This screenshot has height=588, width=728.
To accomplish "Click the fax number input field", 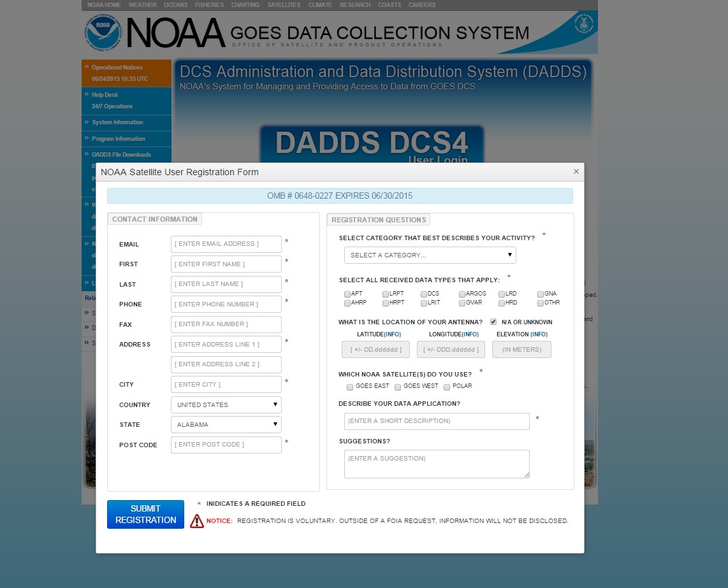I will tap(226, 324).
